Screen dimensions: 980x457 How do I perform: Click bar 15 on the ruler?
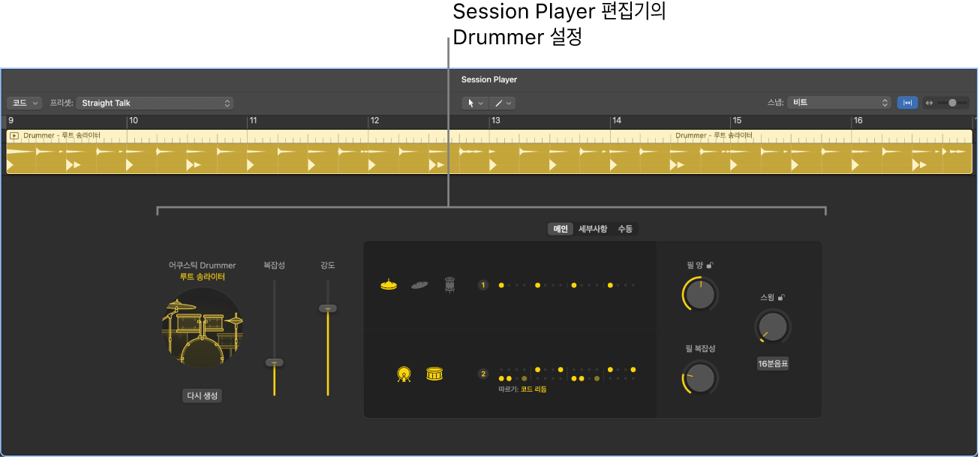click(737, 120)
